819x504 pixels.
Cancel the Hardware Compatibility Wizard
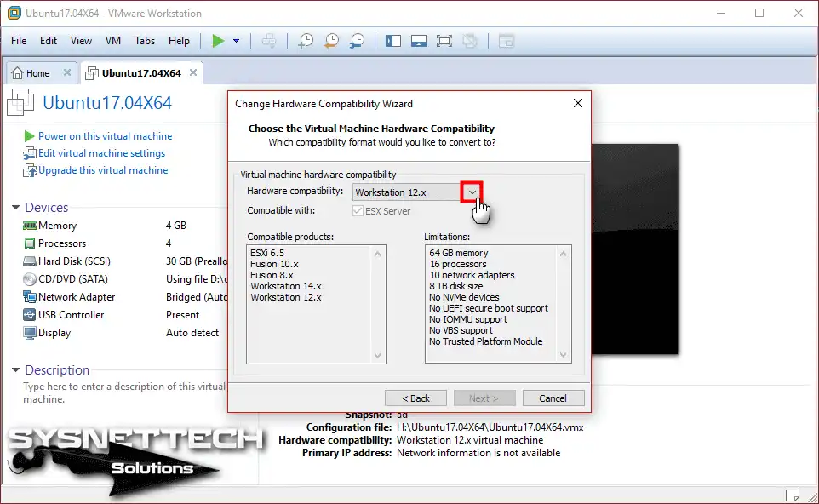click(x=553, y=398)
